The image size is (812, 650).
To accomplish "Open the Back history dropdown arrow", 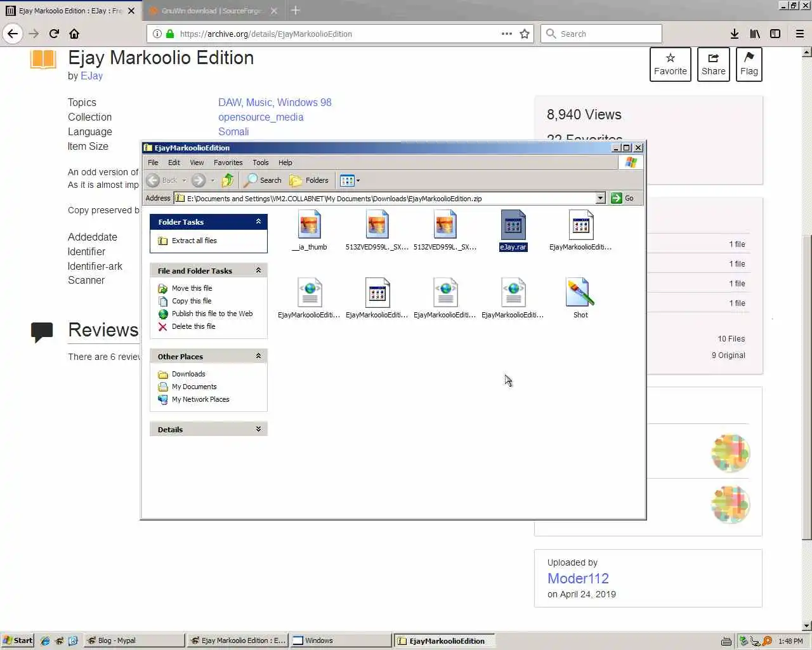I will click(184, 180).
